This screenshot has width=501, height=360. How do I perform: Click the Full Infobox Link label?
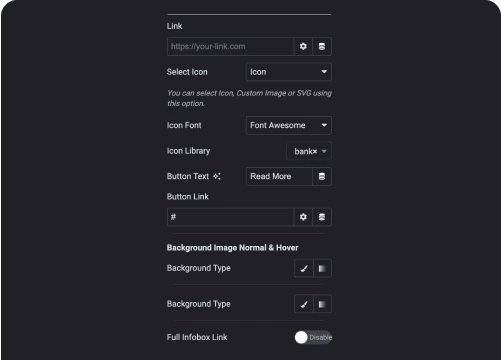[197, 337]
